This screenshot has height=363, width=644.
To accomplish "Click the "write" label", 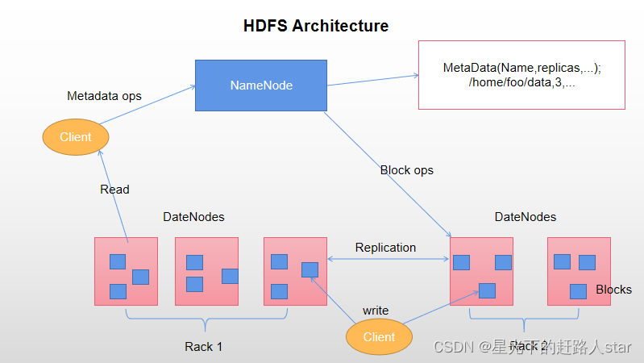I will (x=376, y=311).
